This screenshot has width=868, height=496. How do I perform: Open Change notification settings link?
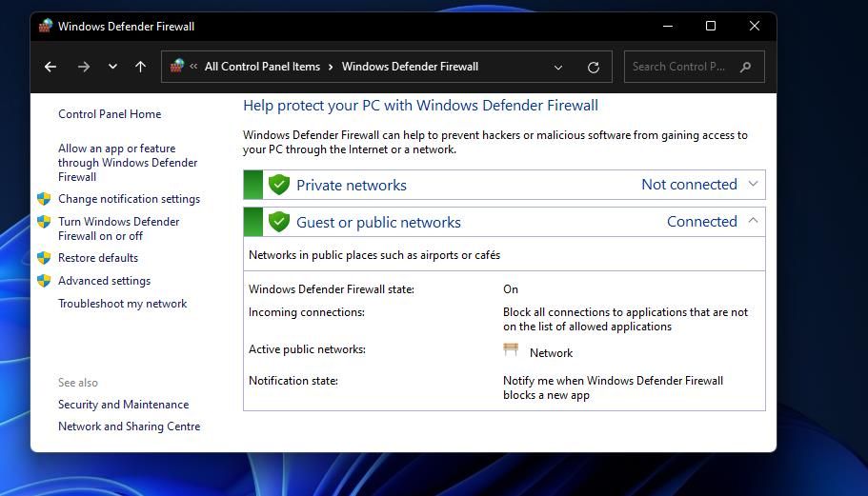129,199
